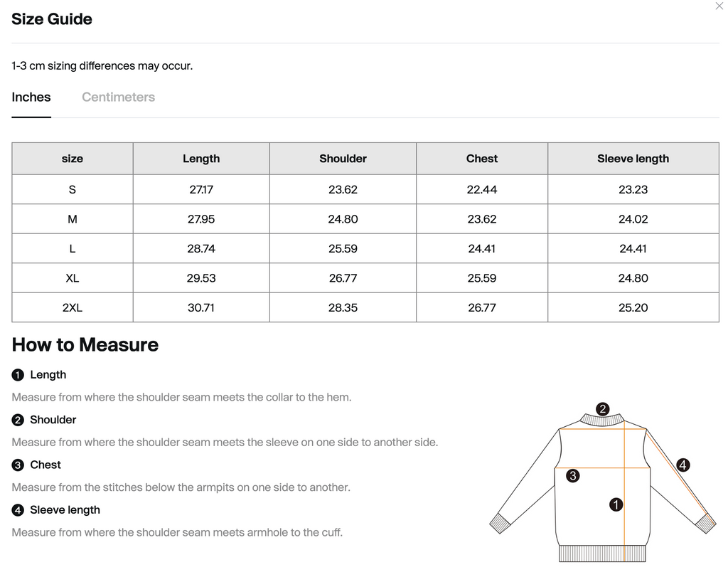The width and height of the screenshot is (728, 582).
Task: Click the Length measurement label
Action: click(48, 375)
